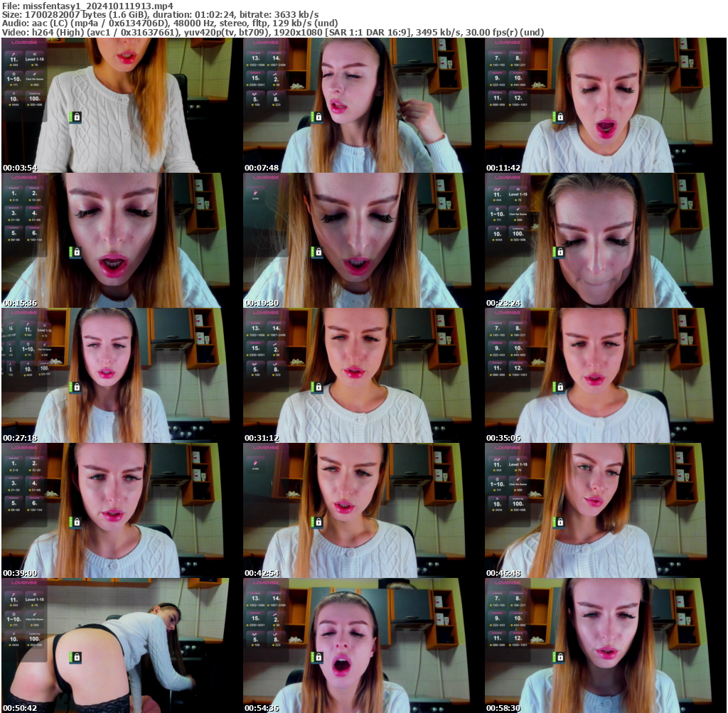Screen dimensions: 728x713
Task: Select the X icon above Level 1-15
Action: pos(34,54)
